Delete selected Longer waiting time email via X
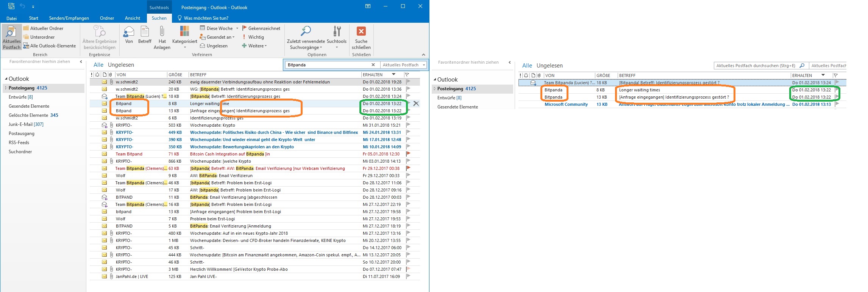The width and height of the screenshot is (868, 292). click(x=416, y=104)
